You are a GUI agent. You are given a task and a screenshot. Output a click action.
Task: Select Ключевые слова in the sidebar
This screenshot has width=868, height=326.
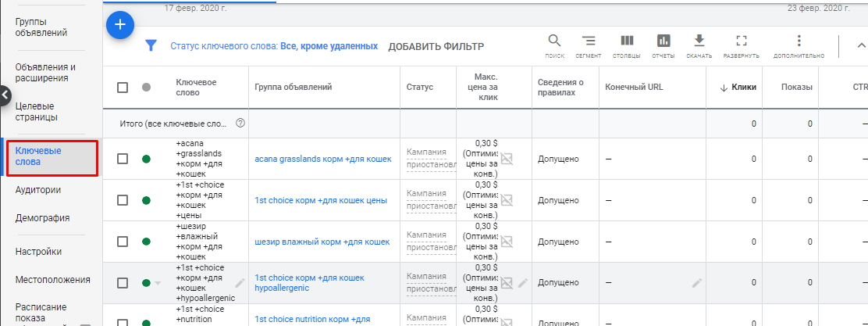click(x=51, y=156)
